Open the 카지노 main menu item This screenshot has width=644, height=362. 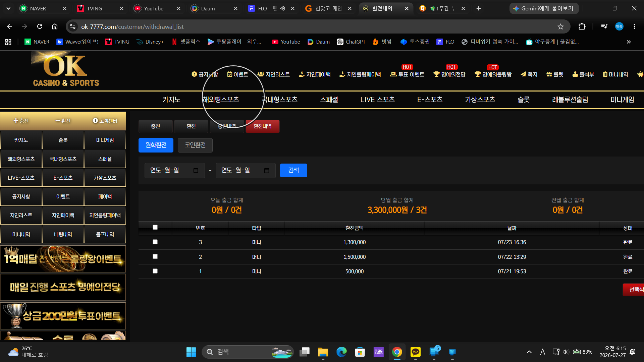[x=171, y=100]
